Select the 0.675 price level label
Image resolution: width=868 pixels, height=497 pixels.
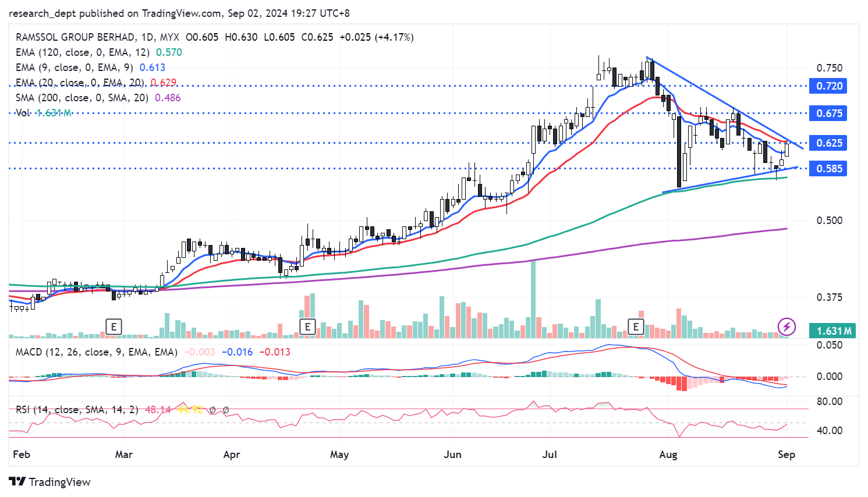click(x=829, y=113)
